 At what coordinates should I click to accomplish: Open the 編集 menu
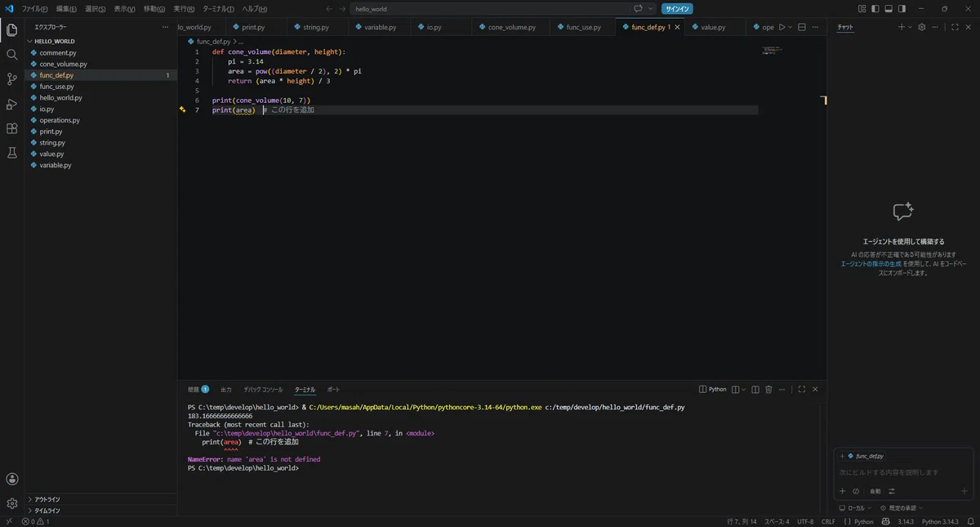tap(66, 9)
